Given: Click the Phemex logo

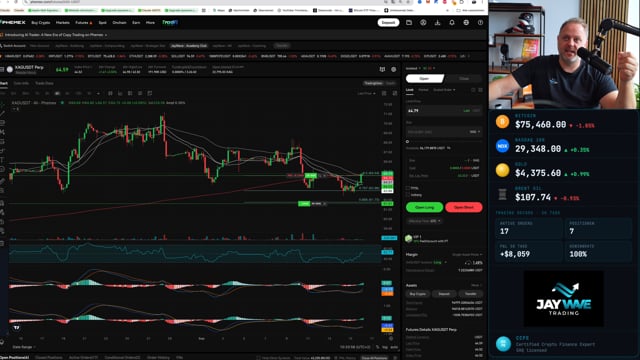Looking at the screenshot, I should click(13, 22).
